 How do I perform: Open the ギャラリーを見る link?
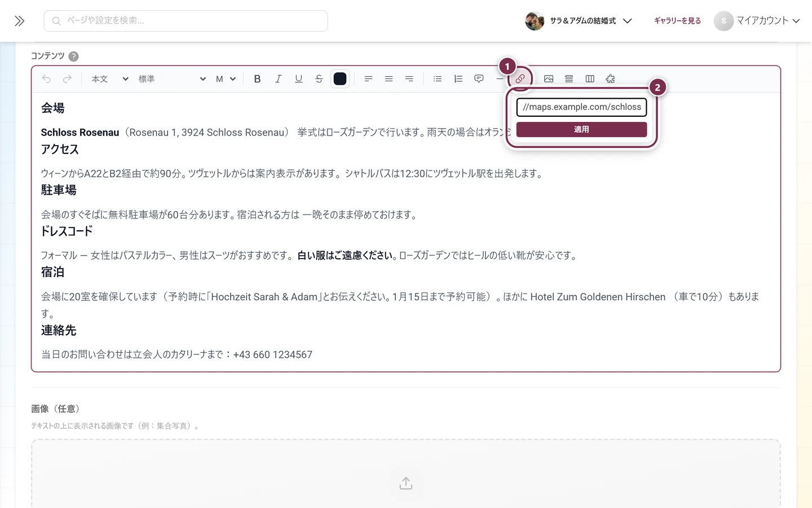pos(677,21)
